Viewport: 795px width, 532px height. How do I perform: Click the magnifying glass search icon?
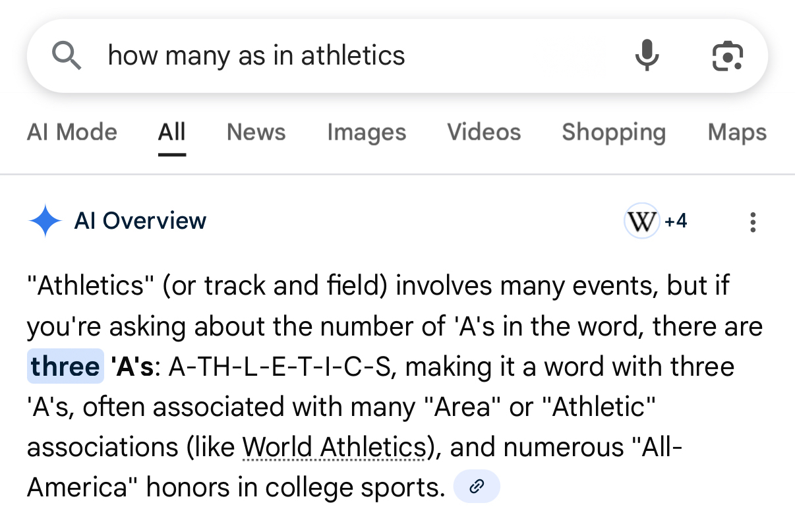tap(67, 55)
